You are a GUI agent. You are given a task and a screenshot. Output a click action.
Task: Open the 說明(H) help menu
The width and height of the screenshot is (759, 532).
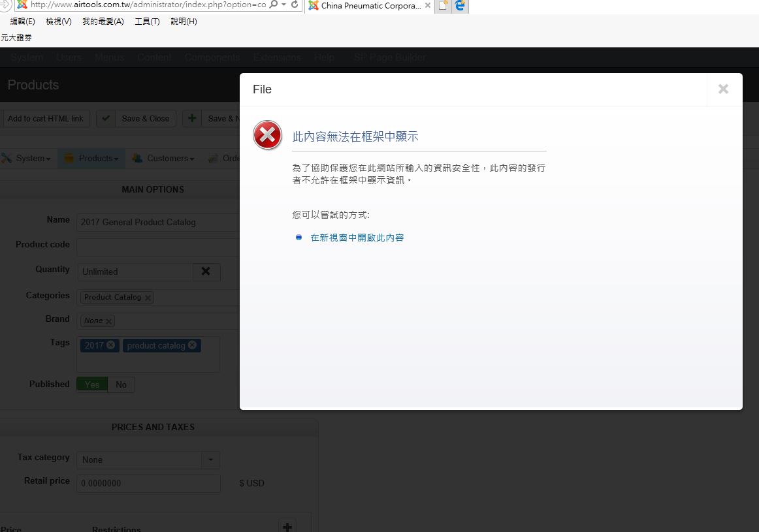(x=184, y=22)
